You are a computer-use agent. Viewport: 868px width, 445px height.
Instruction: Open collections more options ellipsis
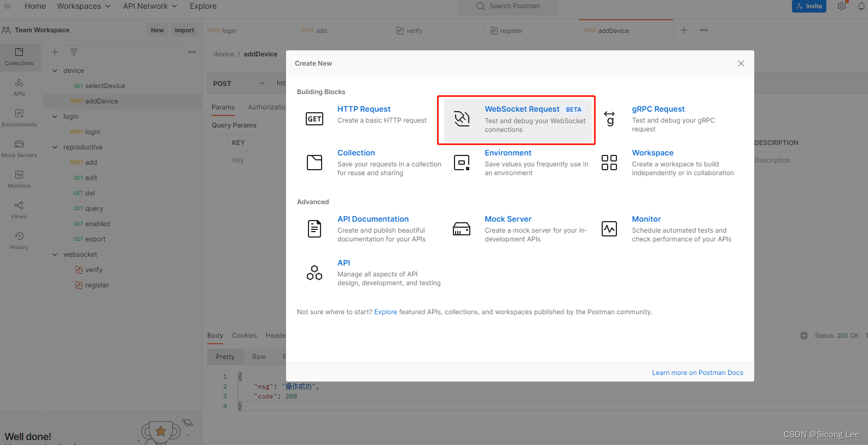[x=192, y=52]
